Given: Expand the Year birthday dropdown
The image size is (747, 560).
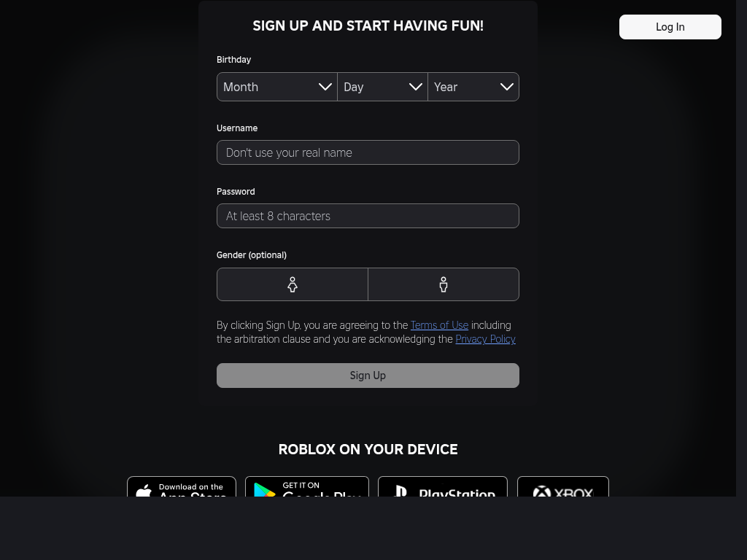Looking at the screenshot, I should (x=473, y=87).
